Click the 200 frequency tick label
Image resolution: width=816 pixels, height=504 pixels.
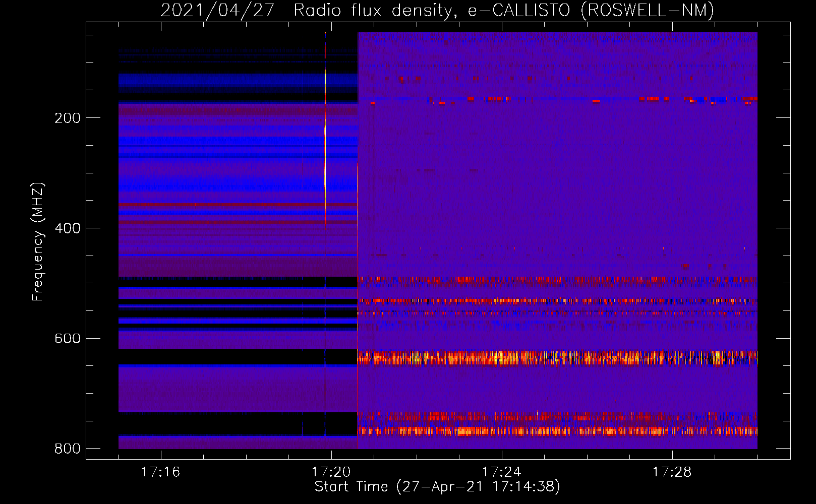point(68,118)
